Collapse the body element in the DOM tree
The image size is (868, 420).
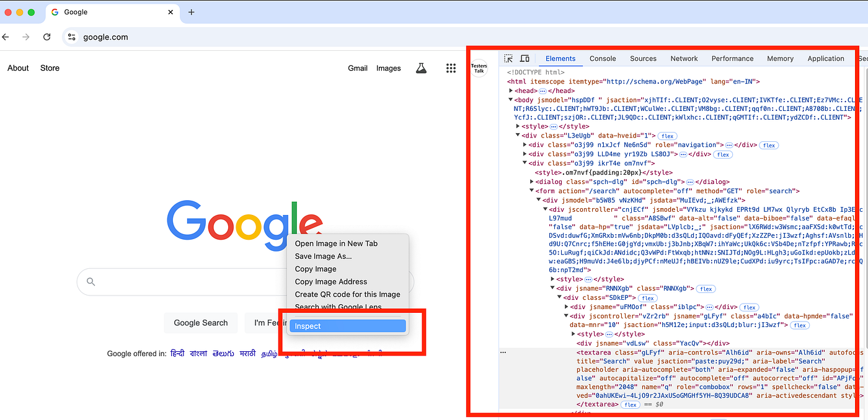[512, 99]
